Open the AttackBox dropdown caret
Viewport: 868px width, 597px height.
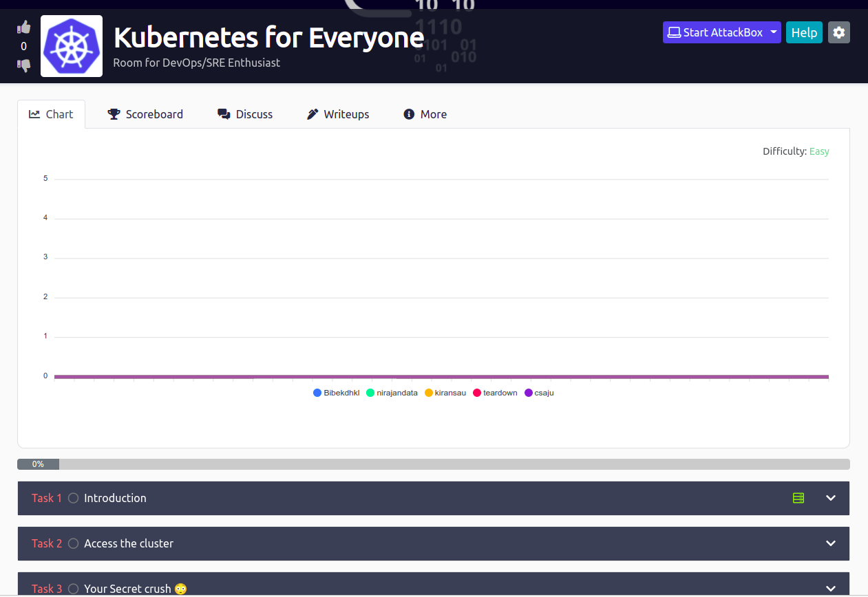tap(774, 32)
